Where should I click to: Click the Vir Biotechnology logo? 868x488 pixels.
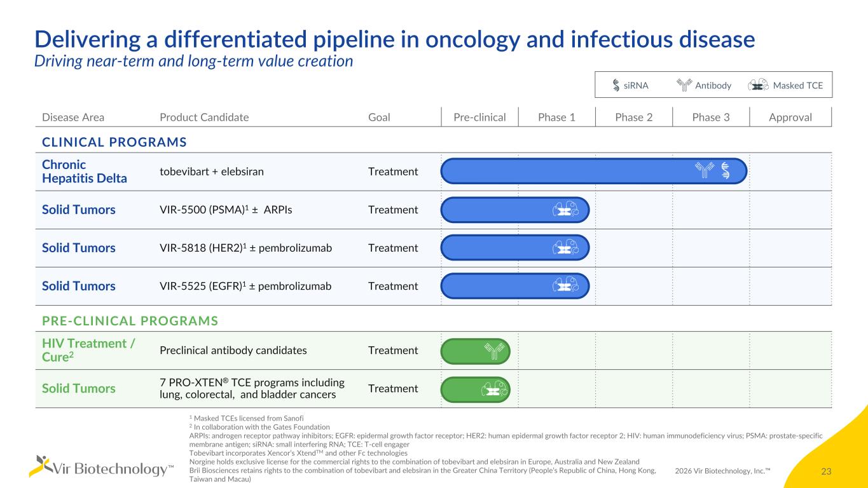pos(101,467)
